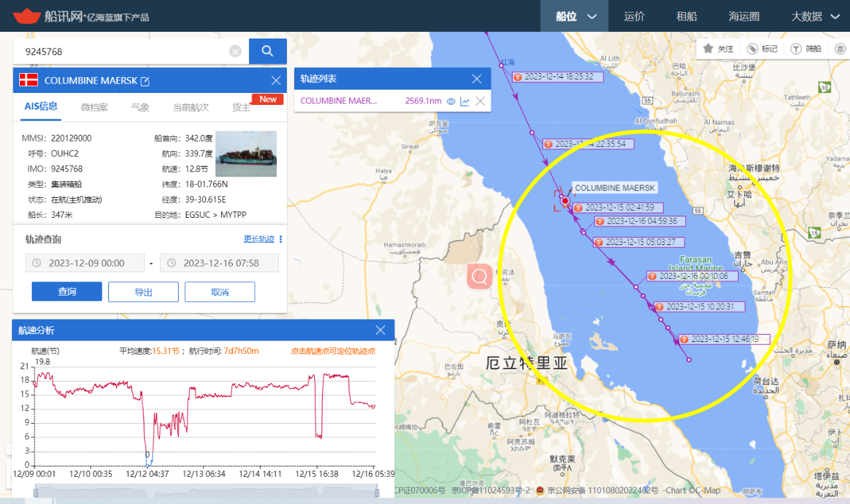
Task: Click the Denmark flag icon
Action: (x=28, y=80)
